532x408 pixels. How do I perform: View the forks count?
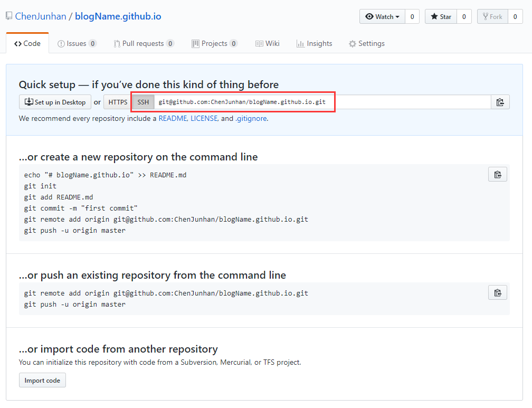515,17
